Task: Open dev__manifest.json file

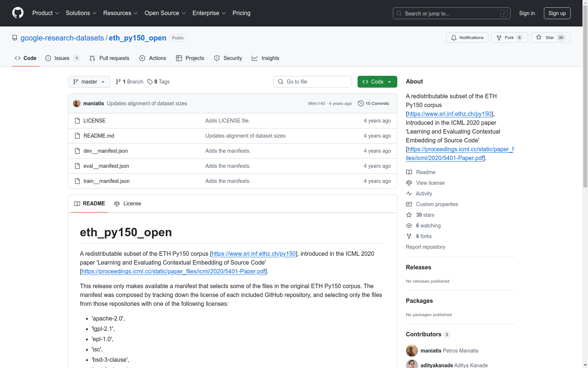Action: (x=106, y=151)
